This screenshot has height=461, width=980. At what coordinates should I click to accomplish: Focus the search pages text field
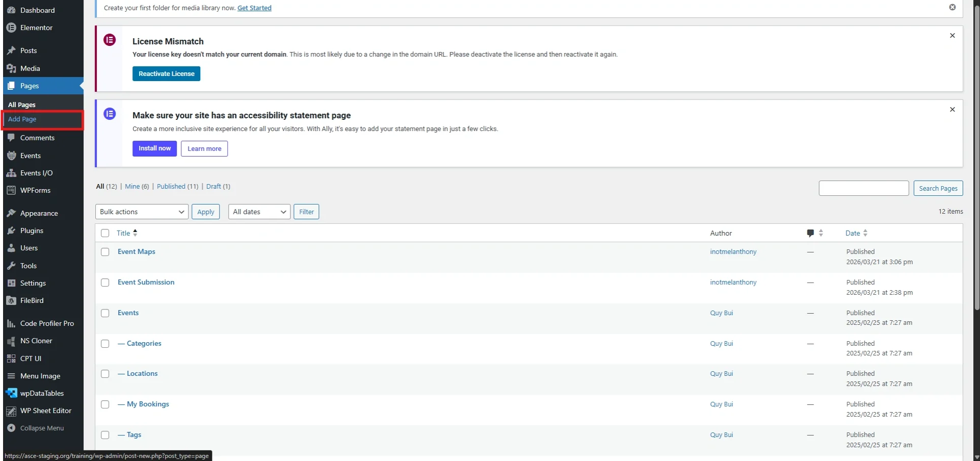pos(864,188)
